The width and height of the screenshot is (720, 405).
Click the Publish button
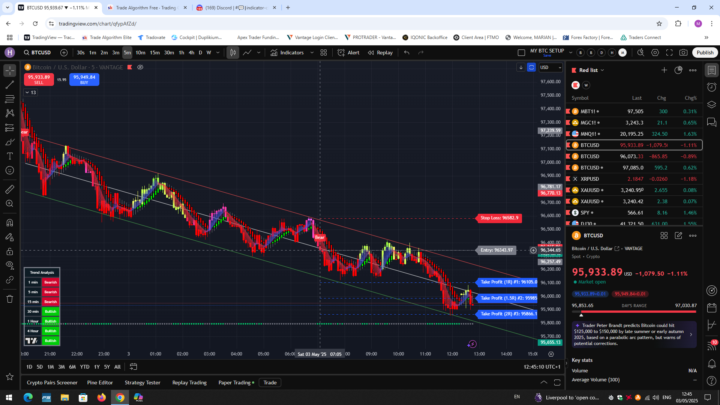point(705,53)
